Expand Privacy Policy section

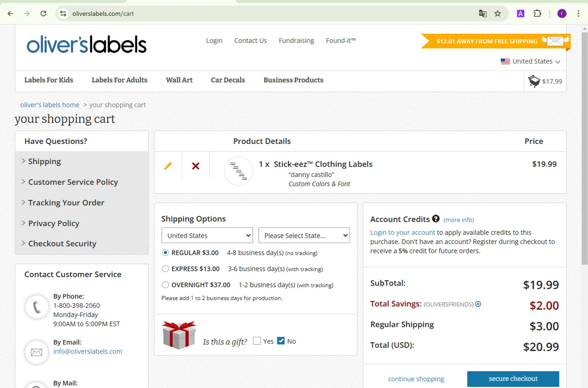click(54, 223)
